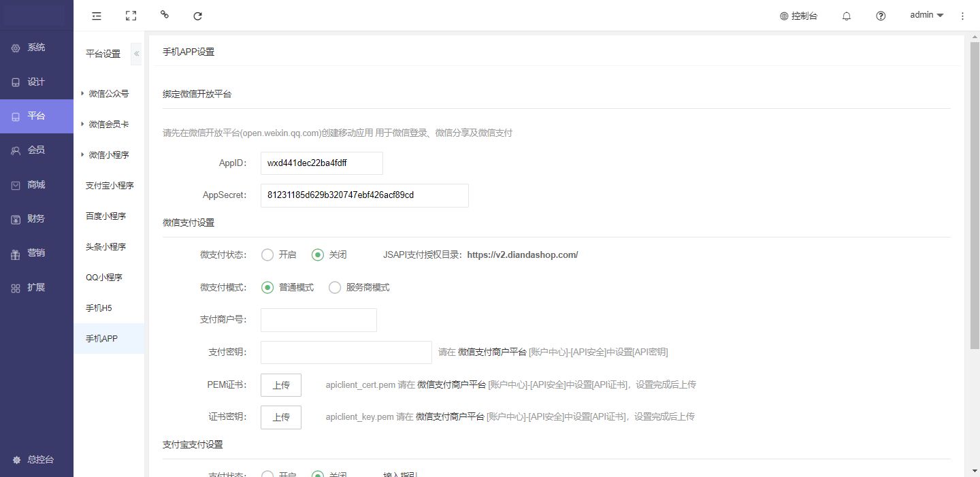
Task: Open the admin account dropdown
Action: tap(926, 15)
